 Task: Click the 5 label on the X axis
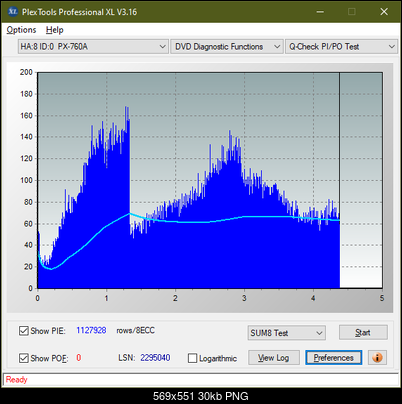[382, 298]
